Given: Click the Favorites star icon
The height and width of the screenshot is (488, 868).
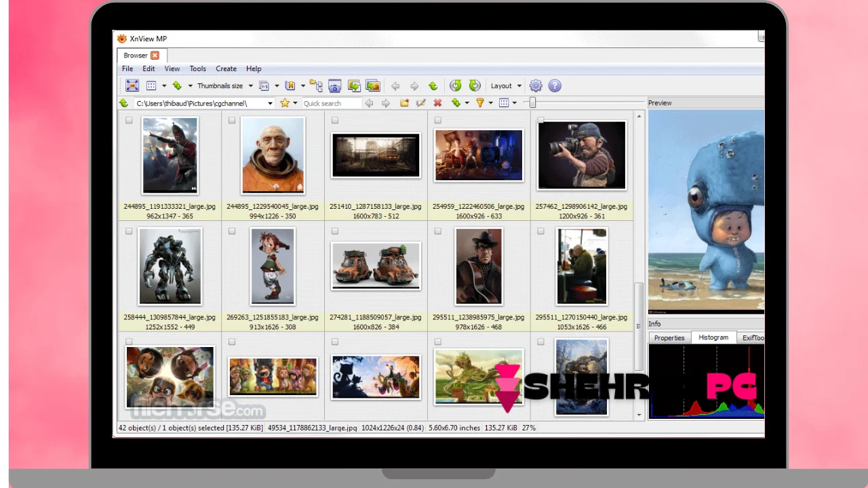Looking at the screenshot, I should pos(285,103).
